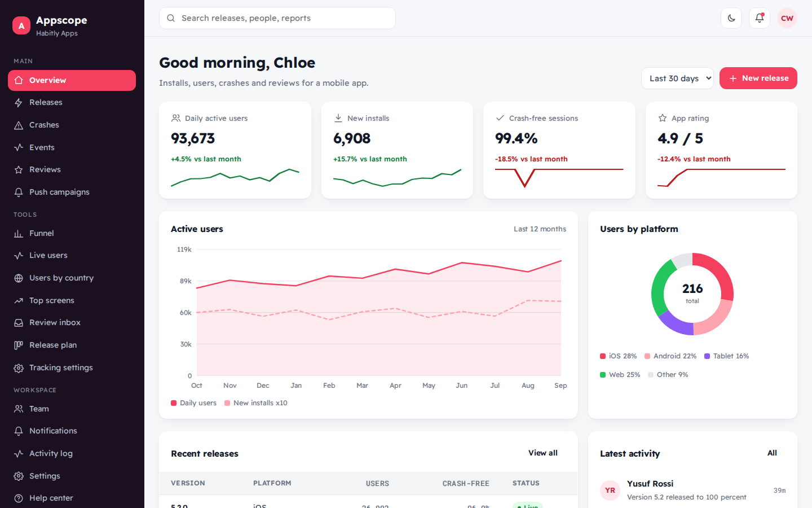The image size is (812, 508).
Task: Select the Web 25% legend entry
Action: coord(620,375)
